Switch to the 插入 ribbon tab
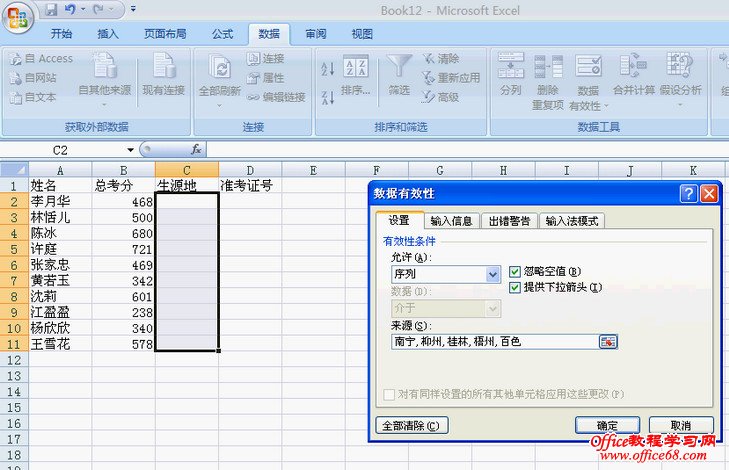729x470 pixels. click(x=108, y=34)
